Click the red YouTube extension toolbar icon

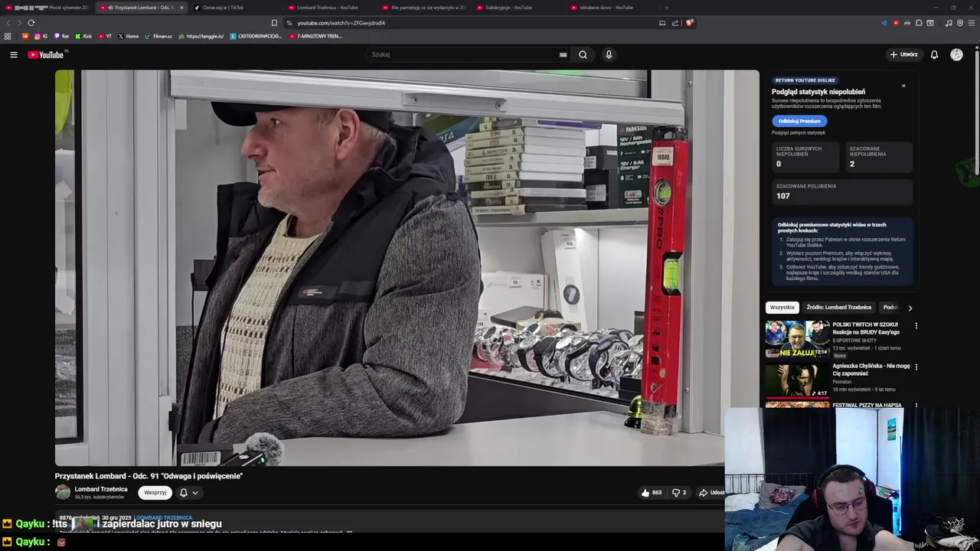pos(896,23)
